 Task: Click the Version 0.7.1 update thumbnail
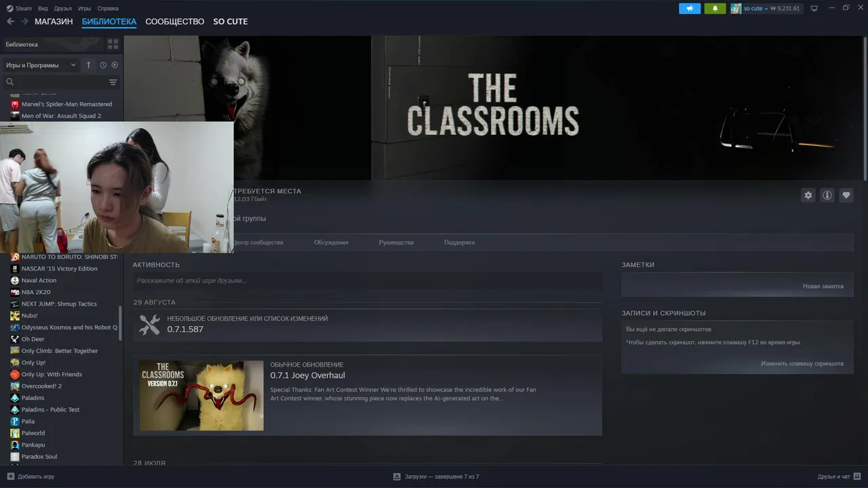[x=201, y=395]
